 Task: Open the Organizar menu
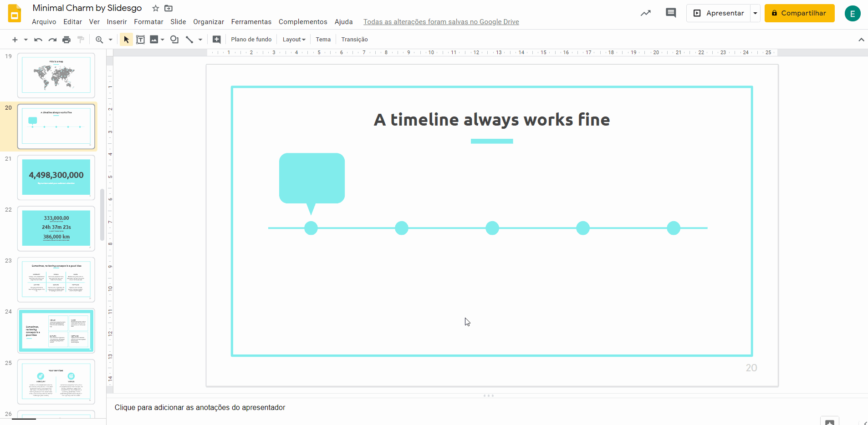coord(209,22)
